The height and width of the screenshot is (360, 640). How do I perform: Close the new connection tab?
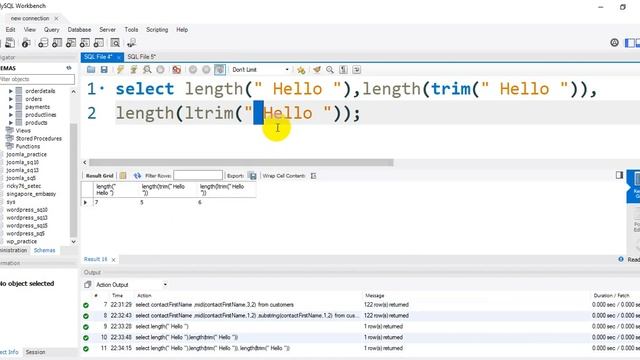pyautogui.click(x=56, y=18)
